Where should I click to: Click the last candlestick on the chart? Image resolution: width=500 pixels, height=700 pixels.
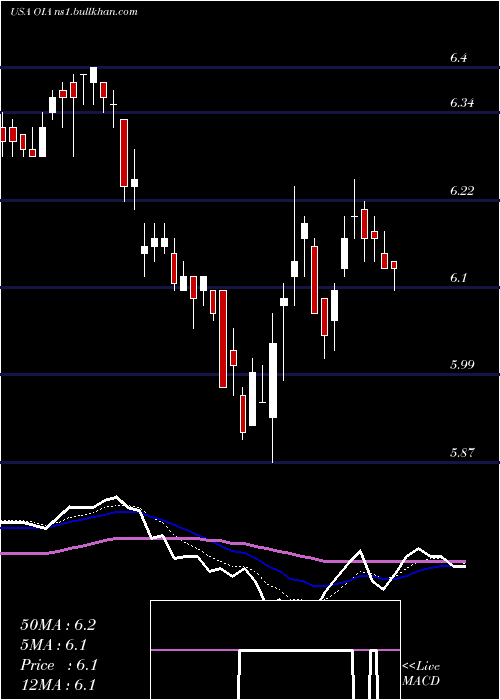pos(394,276)
